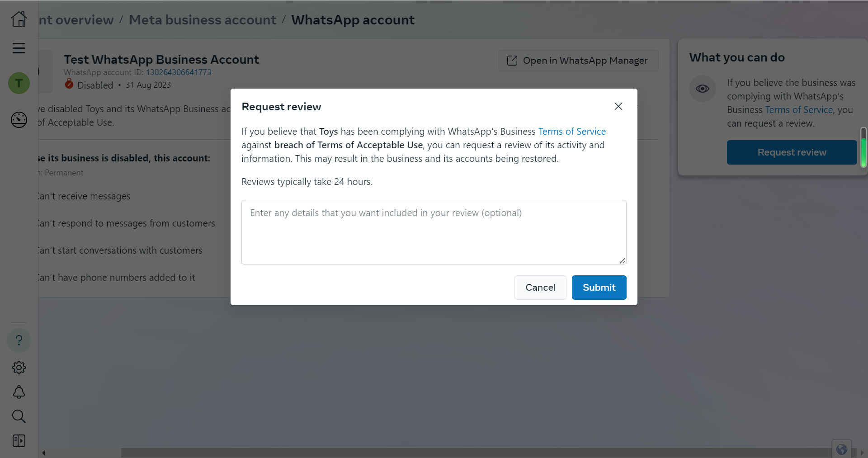The width and height of the screenshot is (868, 458).
Task: Toggle the sidebar panel icon
Action: 19,441
